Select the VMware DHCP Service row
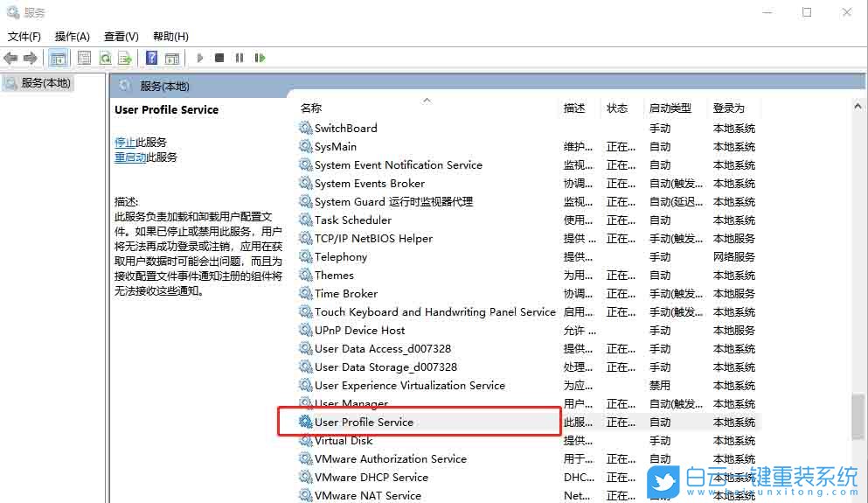The width and height of the screenshot is (868, 503). (529, 477)
